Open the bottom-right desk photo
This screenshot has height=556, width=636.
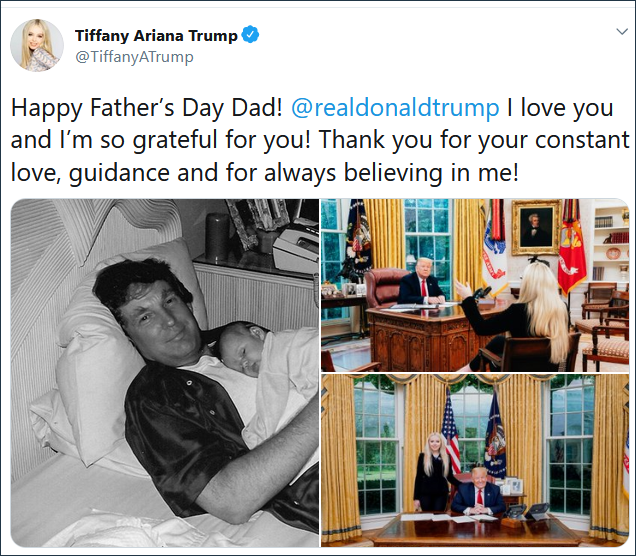click(x=474, y=461)
